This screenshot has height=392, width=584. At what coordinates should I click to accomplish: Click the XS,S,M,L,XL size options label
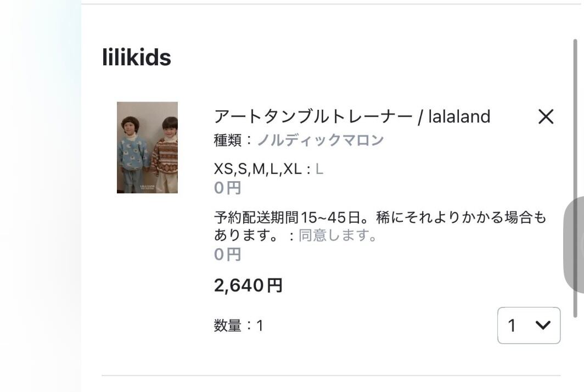click(x=258, y=169)
